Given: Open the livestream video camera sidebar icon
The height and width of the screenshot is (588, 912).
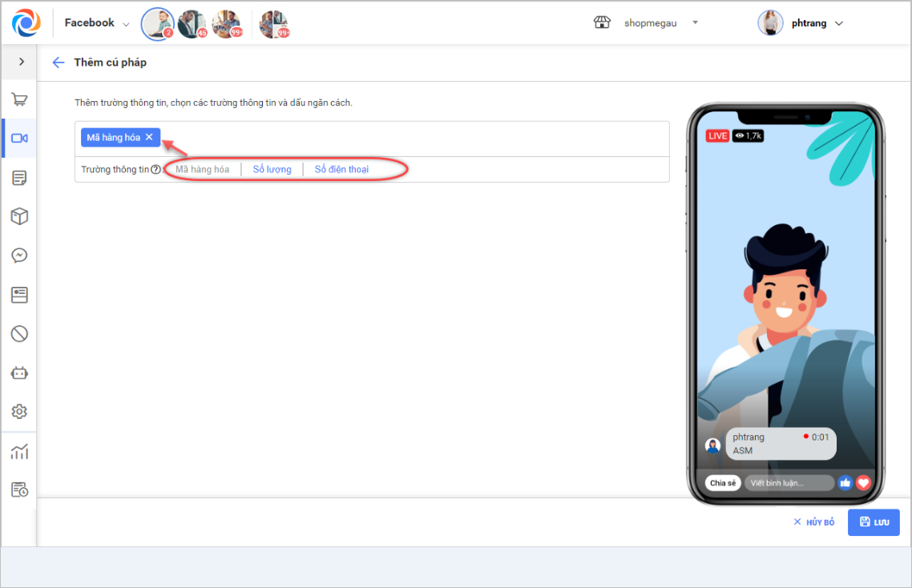Looking at the screenshot, I should coord(19,138).
